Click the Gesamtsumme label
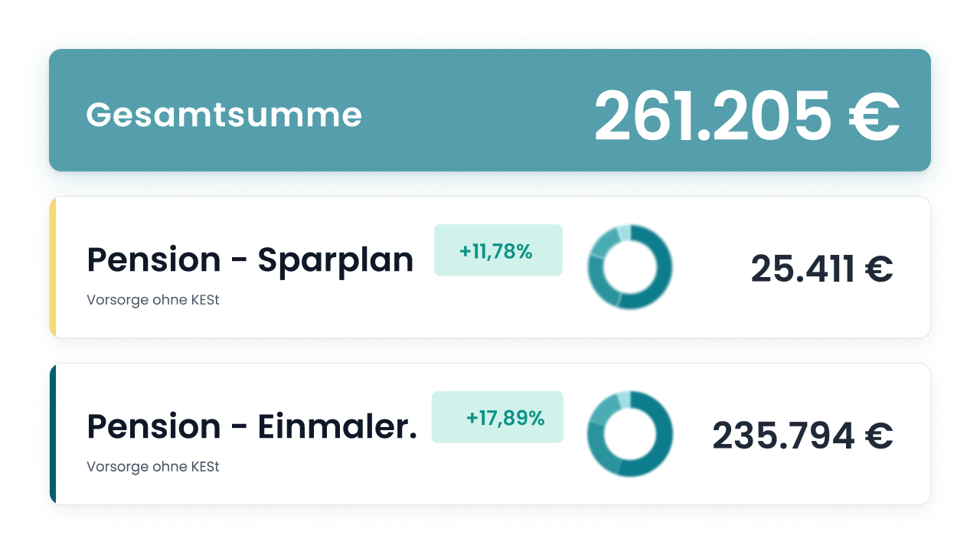The image size is (980, 558). 224,115
